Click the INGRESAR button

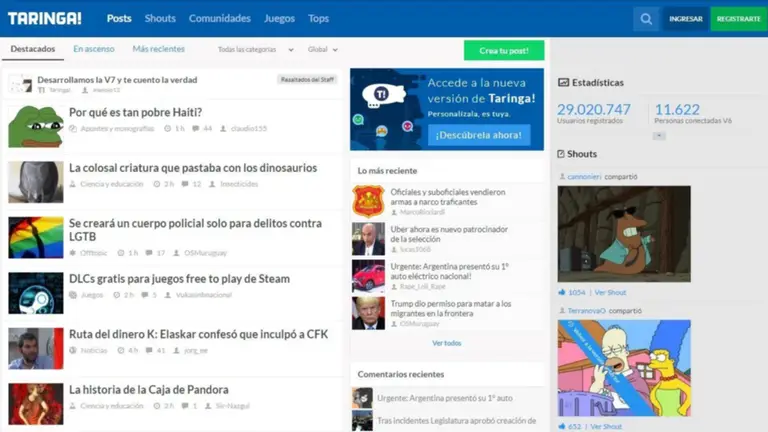pyautogui.click(x=686, y=19)
